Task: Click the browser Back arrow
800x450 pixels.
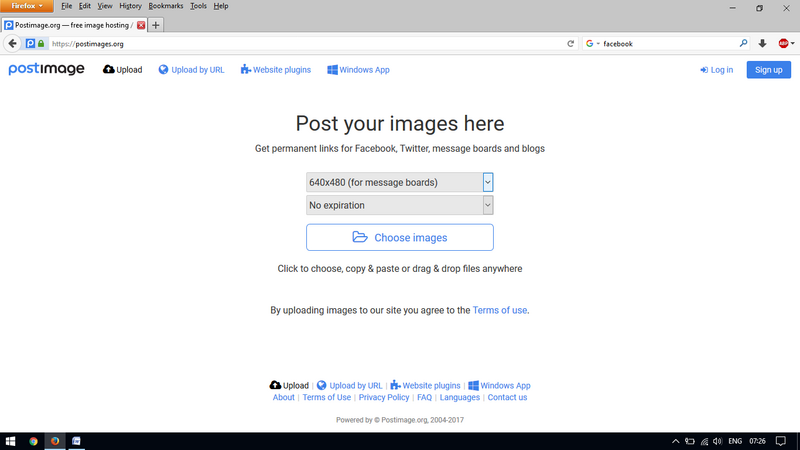Action: (x=12, y=44)
